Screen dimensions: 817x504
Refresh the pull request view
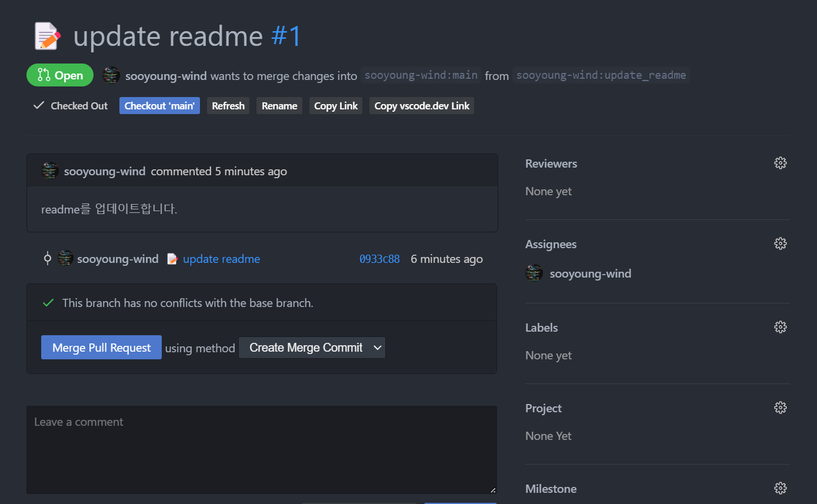[x=228, y=106]
